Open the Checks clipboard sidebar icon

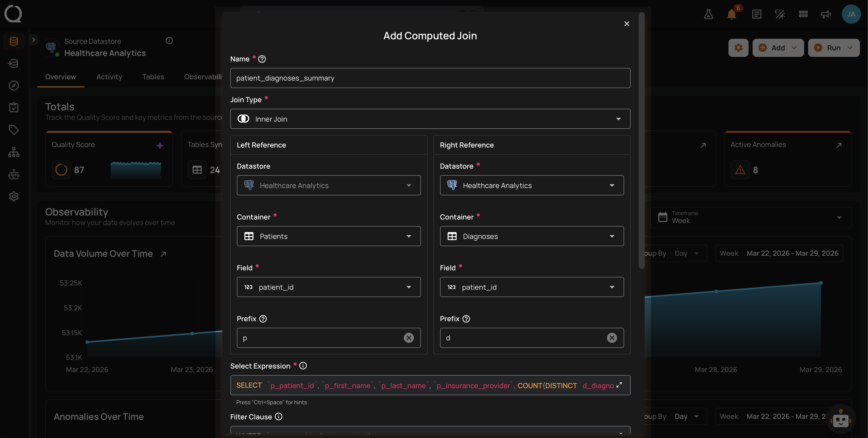14,108
